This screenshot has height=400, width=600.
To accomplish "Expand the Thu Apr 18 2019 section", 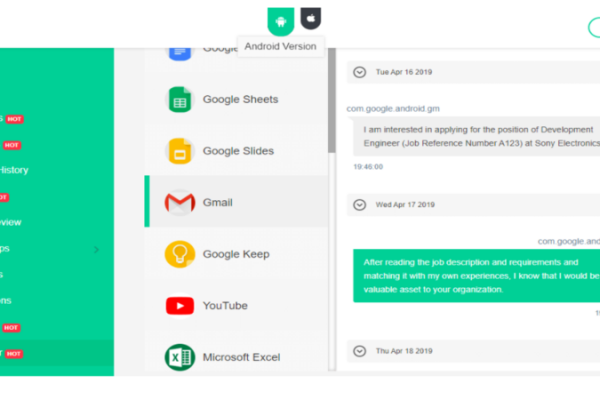I will [359, 351].
